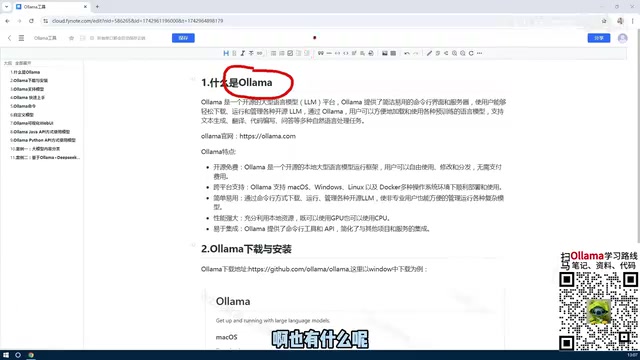640x360 pixels.
Task: Click 全部展开 to expand the outline
Action: click(23, 63)
